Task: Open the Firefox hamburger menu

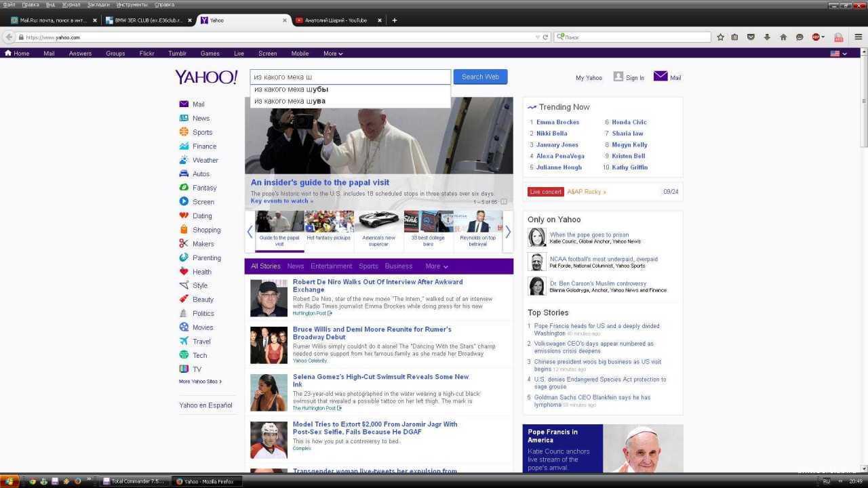Action: tap(859, 37)
